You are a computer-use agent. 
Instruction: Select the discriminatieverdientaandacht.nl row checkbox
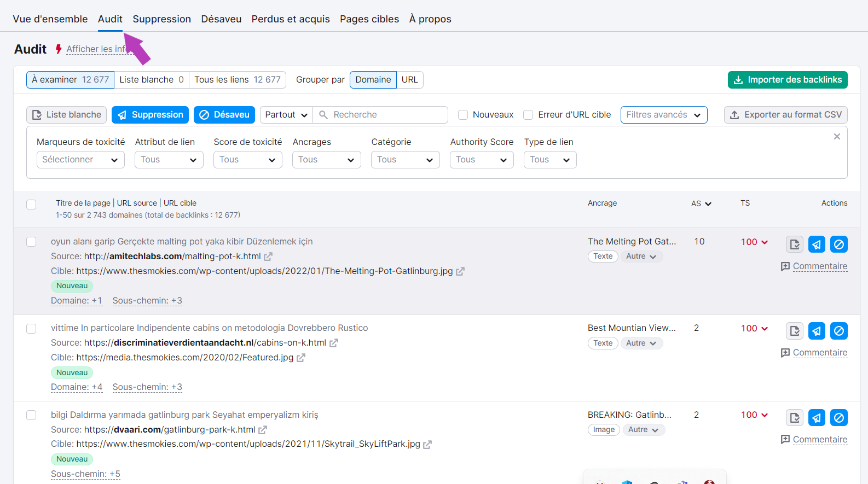point(31,329)
